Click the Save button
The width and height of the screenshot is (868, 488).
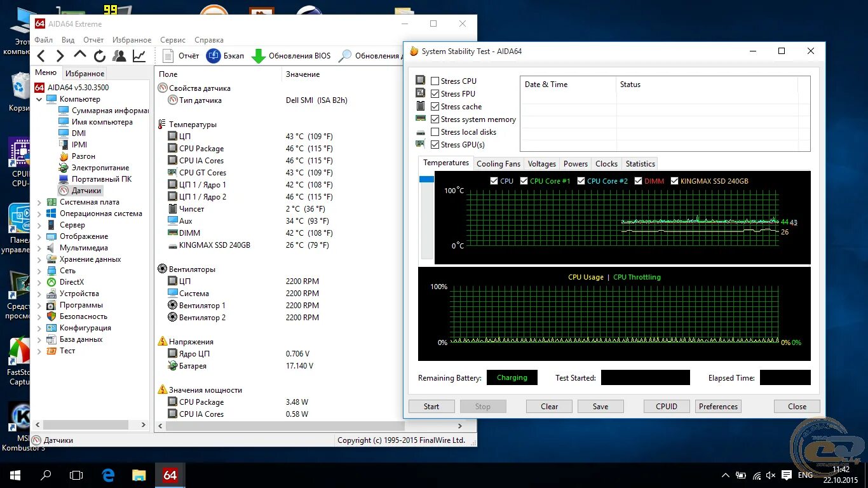click(x=600, y=407)
